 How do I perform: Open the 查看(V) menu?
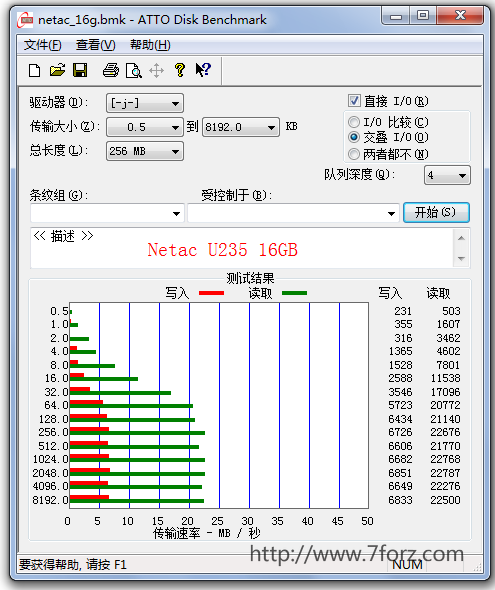click(x=96, y=45)
